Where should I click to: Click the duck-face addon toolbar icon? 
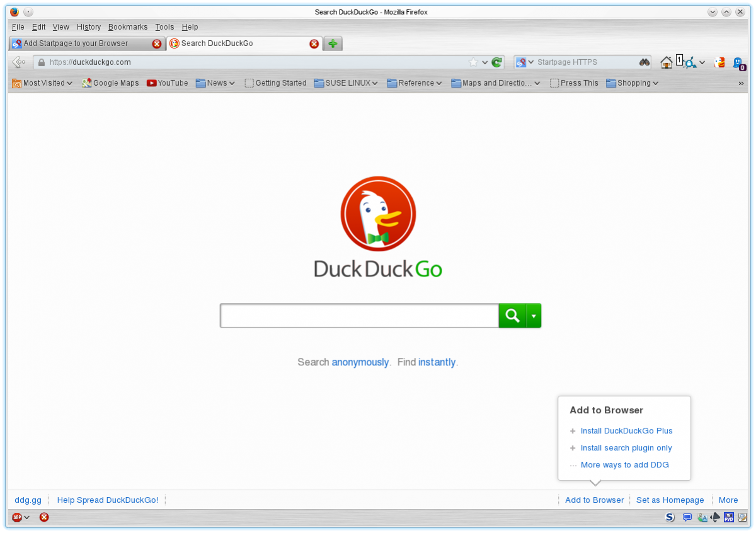coord(719,62)
